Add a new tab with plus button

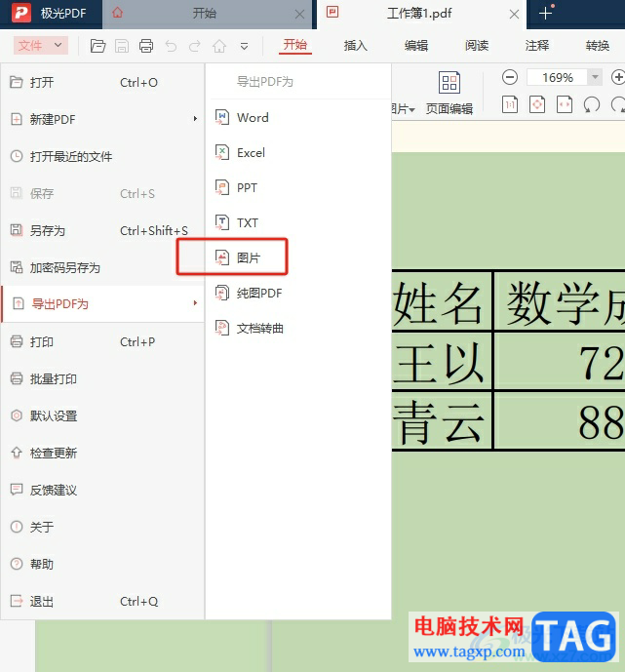pos(545,14)
